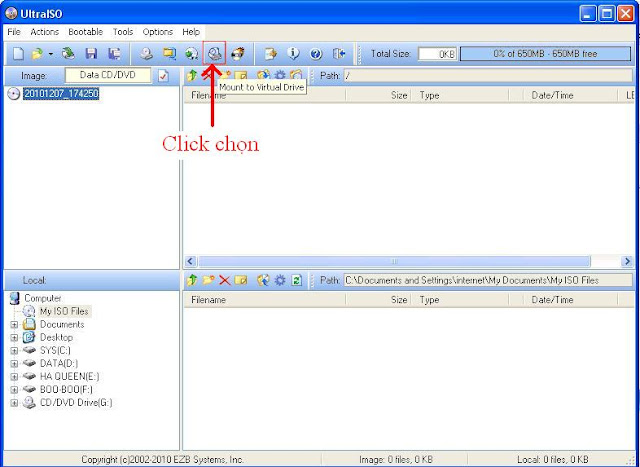This screenshot has height=467, width=640.
Task: Click the right scroll arrow of image pane
Action: (627, 261)
